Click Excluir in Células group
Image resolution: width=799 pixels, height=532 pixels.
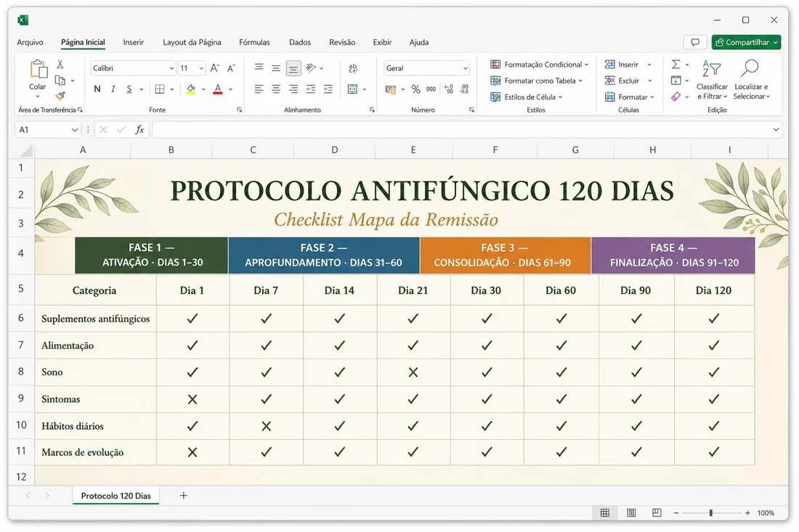click(x=628, y=81)
